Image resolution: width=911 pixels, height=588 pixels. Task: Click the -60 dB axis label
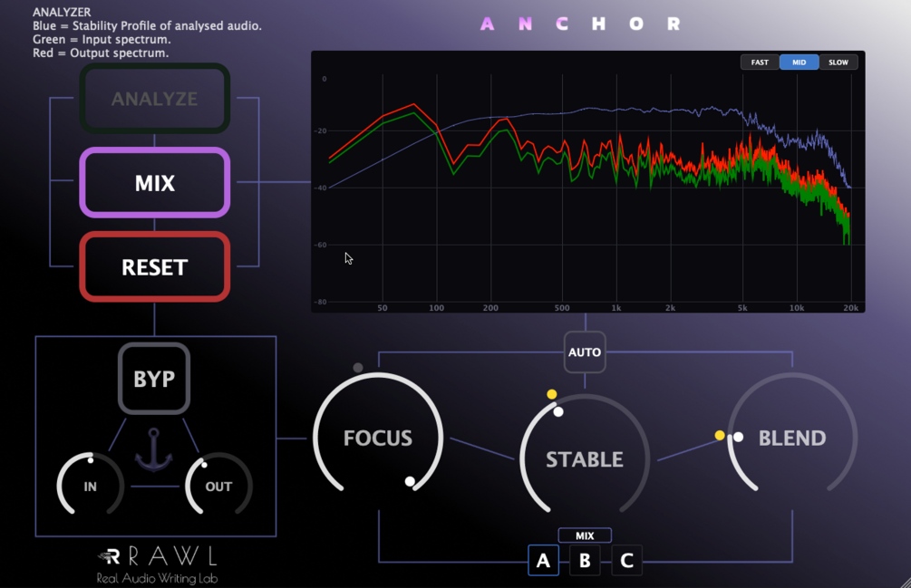click(320, 245)
